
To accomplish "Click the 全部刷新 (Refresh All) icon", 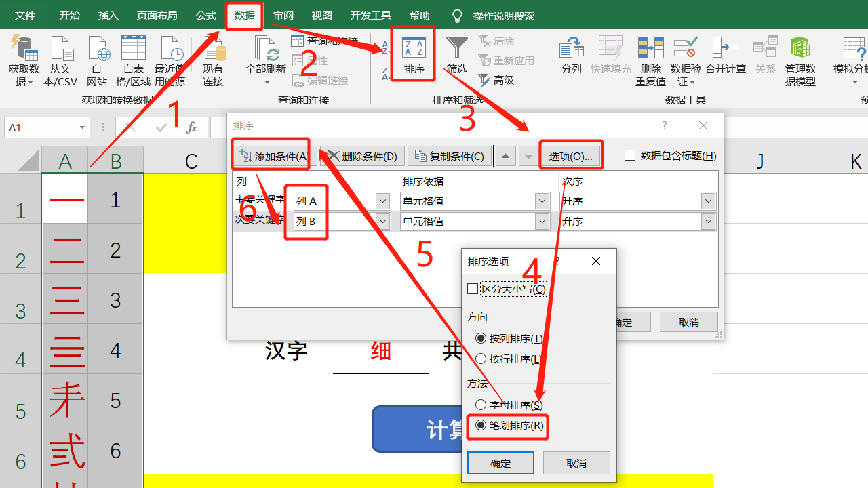I will (266, 48).
